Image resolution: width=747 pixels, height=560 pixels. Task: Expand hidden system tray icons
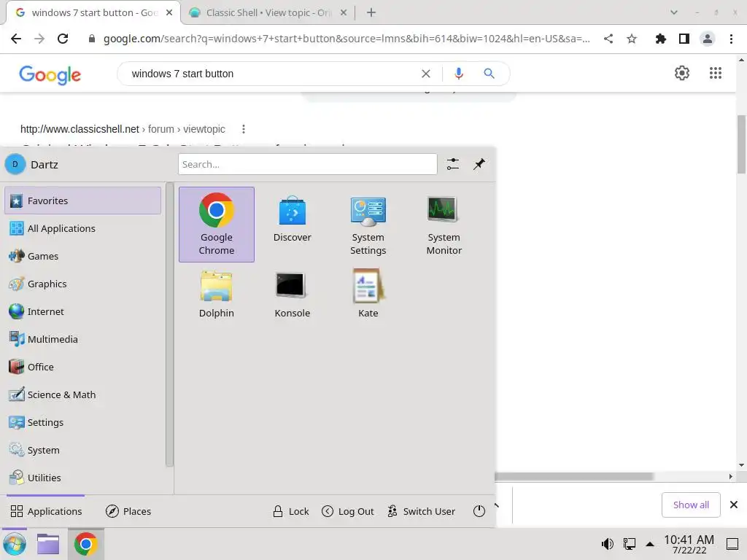coord(650,544)
